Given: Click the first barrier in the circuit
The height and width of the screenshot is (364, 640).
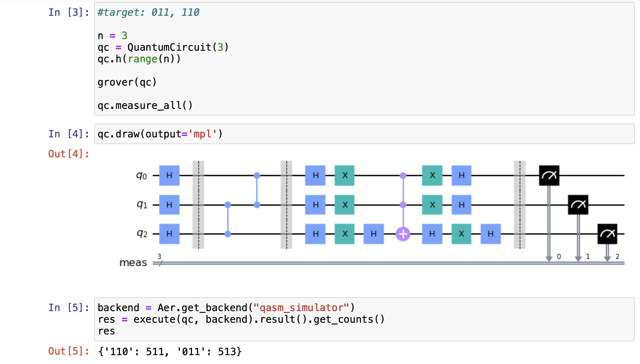Looking at the screenshot, I should pyautogui.click(x=198, y=205).
